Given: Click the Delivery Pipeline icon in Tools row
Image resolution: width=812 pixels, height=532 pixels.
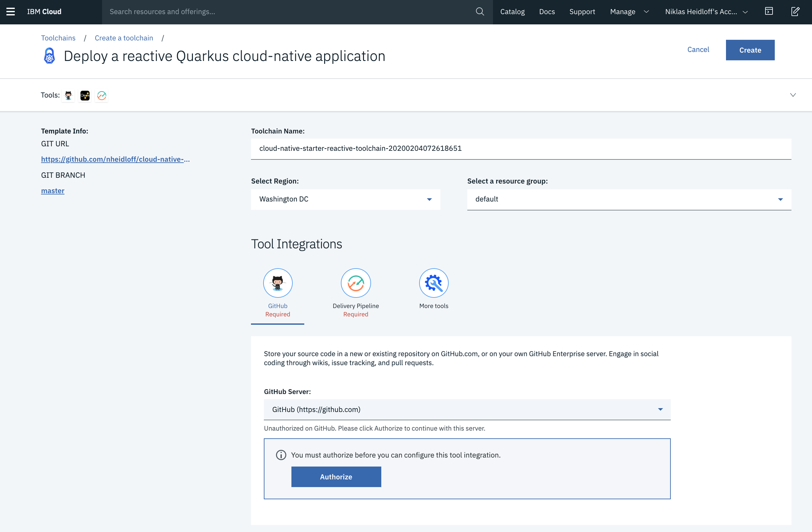Looking at the screenshot, I should pyautogui.click(x=102, y=96).
